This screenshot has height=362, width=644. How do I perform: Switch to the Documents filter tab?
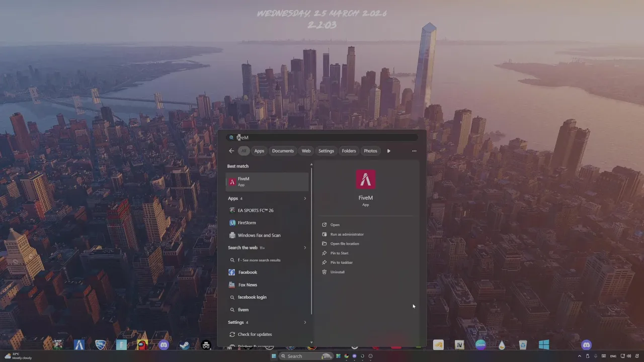(283, 151)
